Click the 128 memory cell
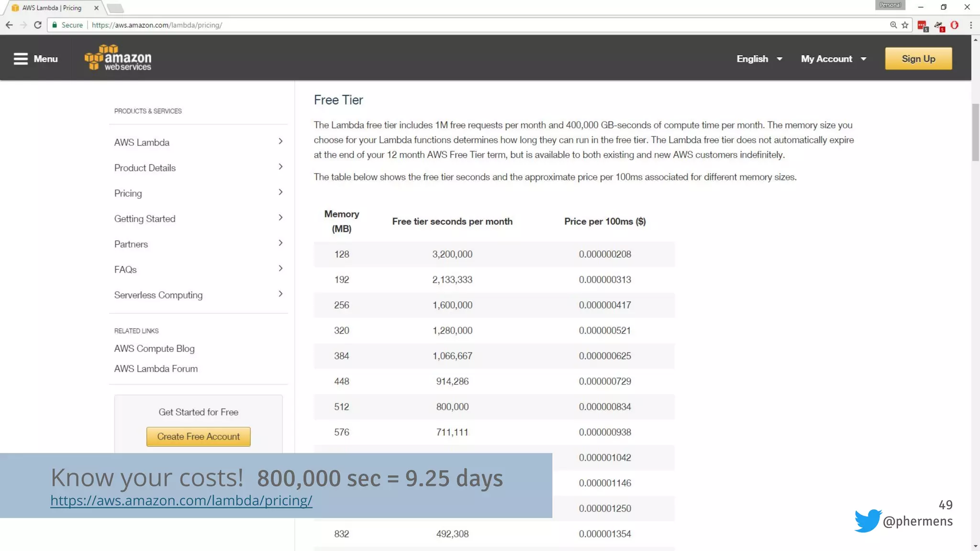 coord(341,254)
